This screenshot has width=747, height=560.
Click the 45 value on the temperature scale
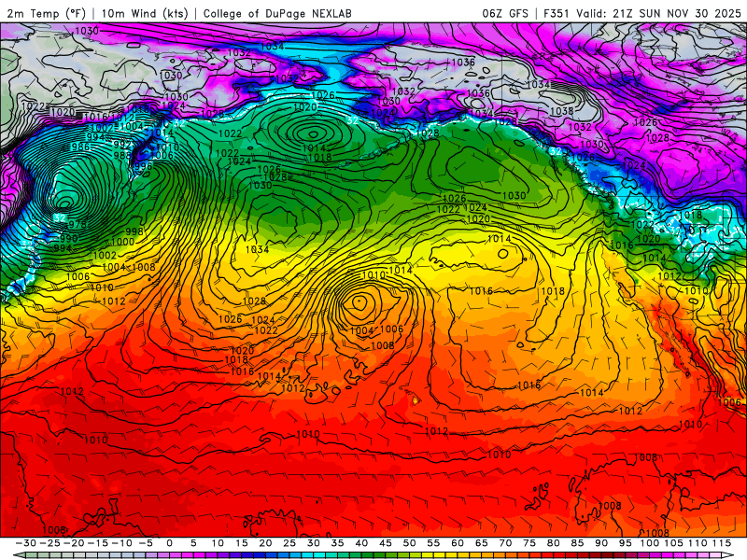pos(386,543)
